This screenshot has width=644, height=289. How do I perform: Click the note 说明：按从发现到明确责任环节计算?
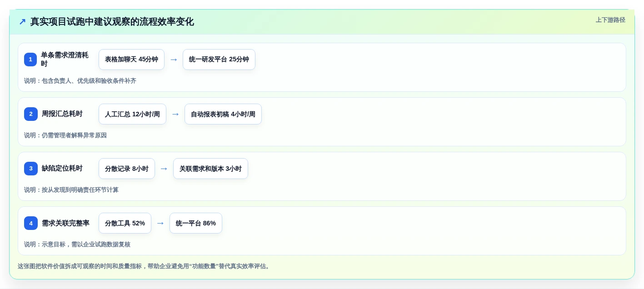71,190
